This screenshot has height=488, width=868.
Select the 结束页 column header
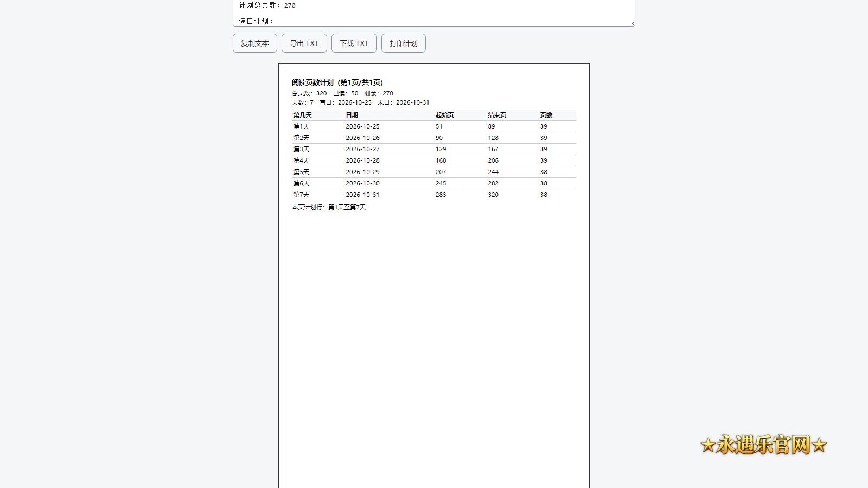coord(497,115)
